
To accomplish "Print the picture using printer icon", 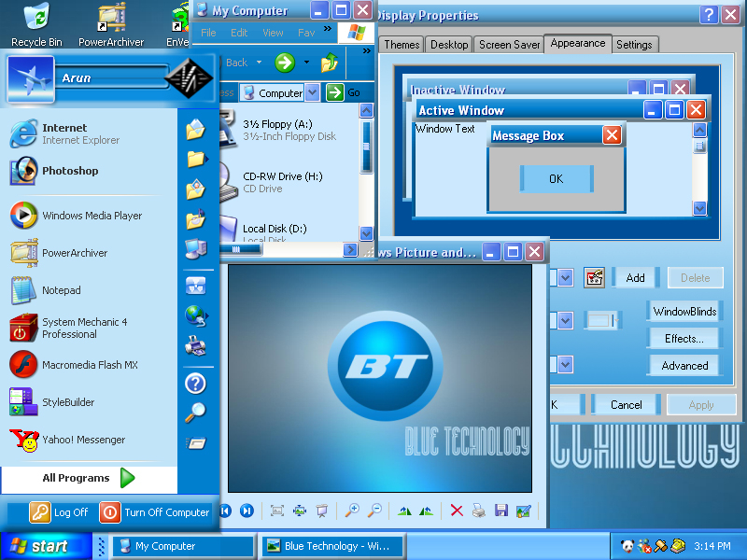I will (479, 511).
